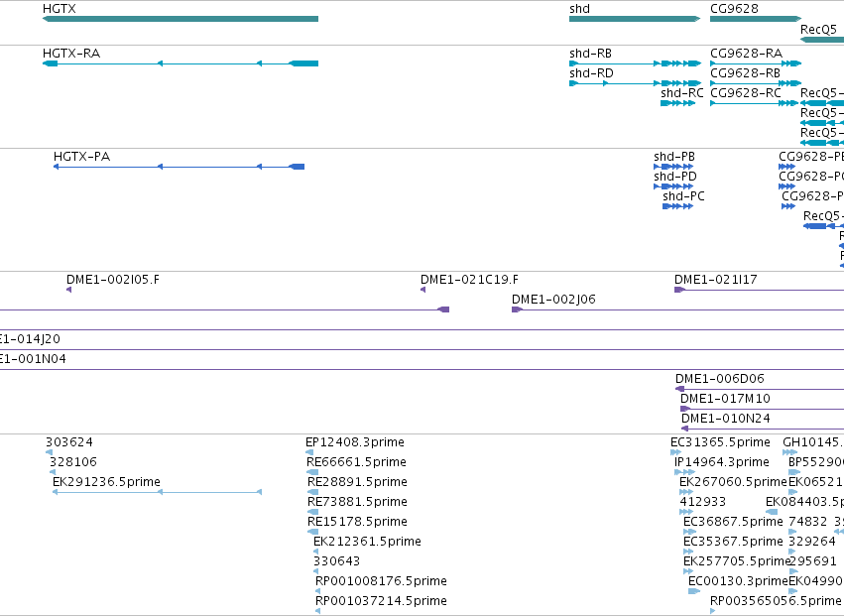
Task: Select the RE15178.5prime EST
Action: click(x=312, y=532)
